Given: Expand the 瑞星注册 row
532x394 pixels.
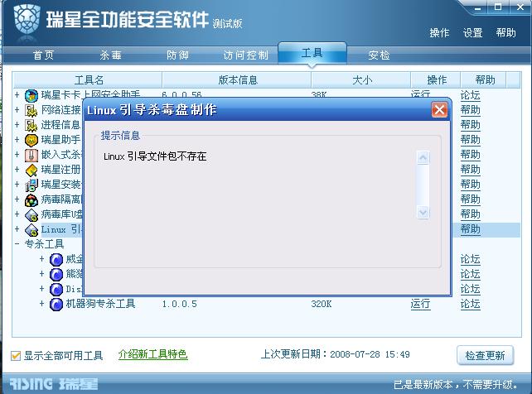Looking at the screenshot, I should click(x=17, y=169).
